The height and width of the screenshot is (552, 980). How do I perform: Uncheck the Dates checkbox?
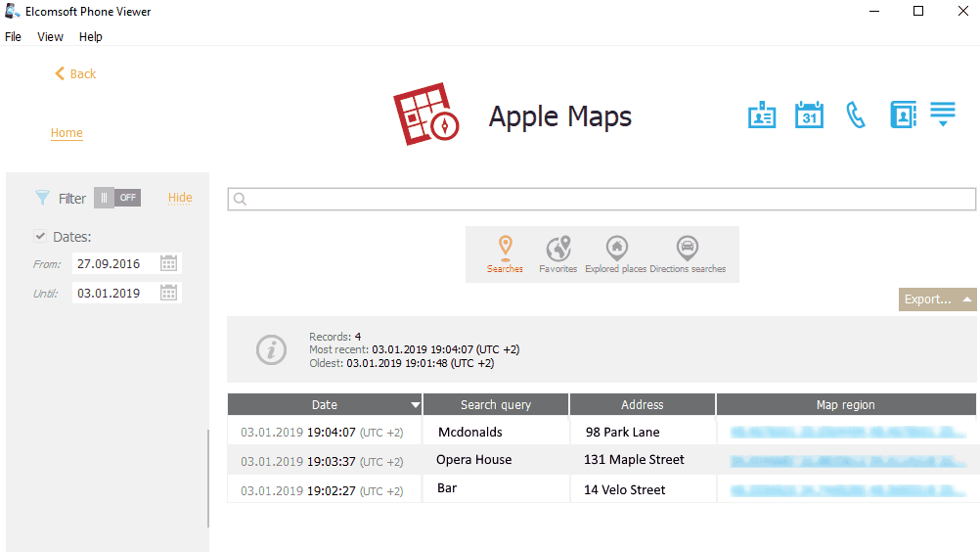[x=40, y=236]
